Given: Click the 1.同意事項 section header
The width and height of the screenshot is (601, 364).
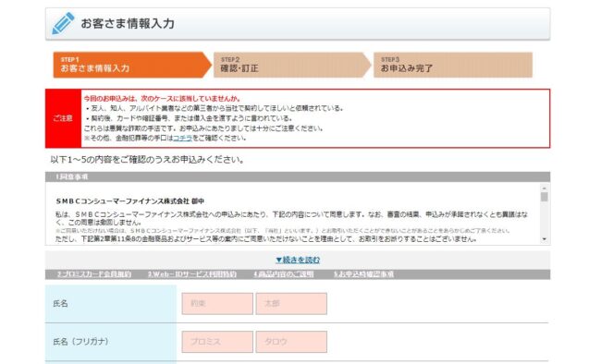Looking at the screenshot, I should 298,177.
